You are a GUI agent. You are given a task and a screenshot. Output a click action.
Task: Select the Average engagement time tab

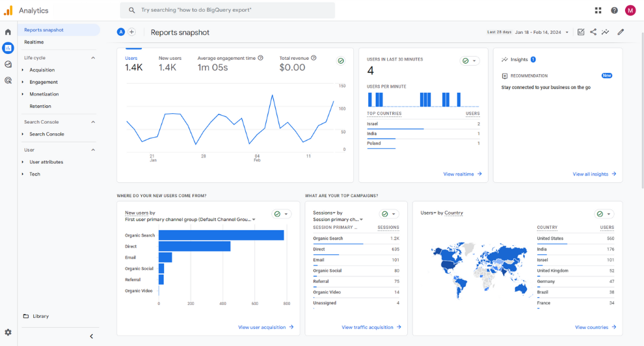click(230, 63)
